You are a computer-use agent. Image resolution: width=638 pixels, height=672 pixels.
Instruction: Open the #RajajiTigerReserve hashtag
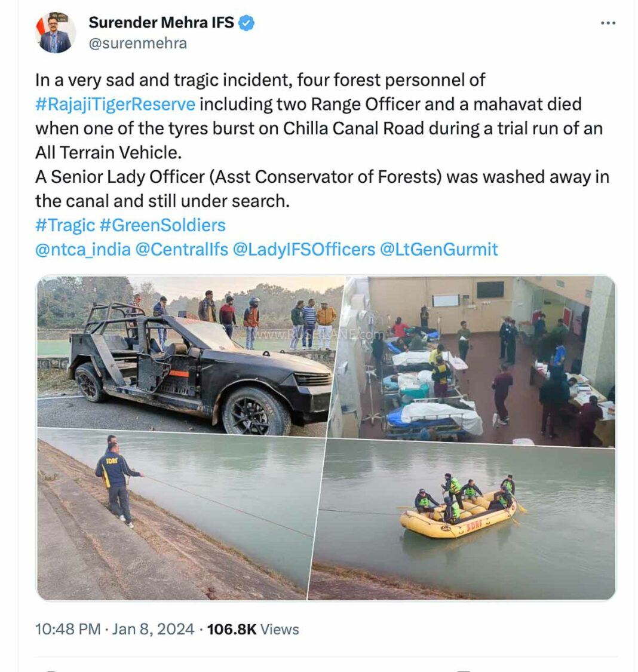pos(115,105)
